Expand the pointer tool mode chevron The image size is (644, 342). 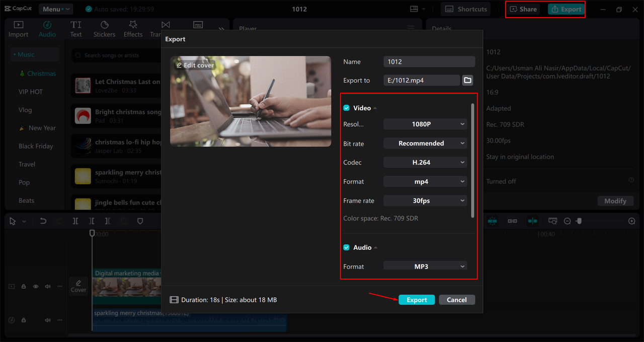(24, 222)
